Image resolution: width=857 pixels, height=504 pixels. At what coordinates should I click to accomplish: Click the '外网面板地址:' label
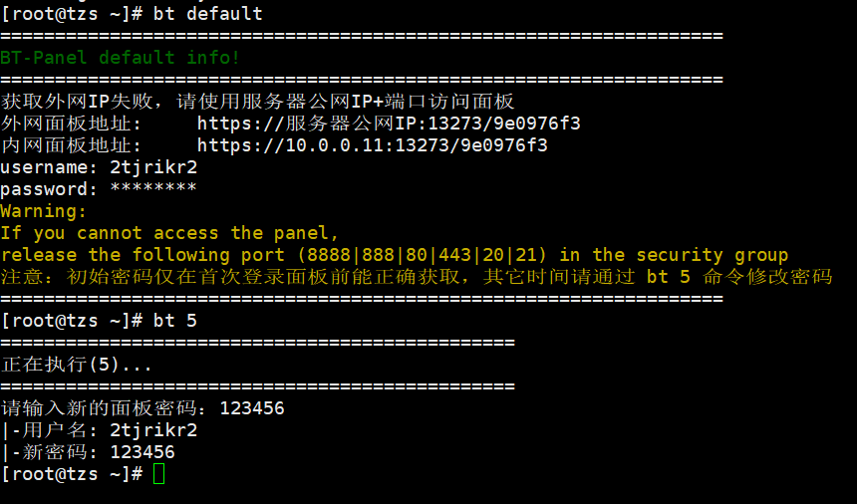71,124
